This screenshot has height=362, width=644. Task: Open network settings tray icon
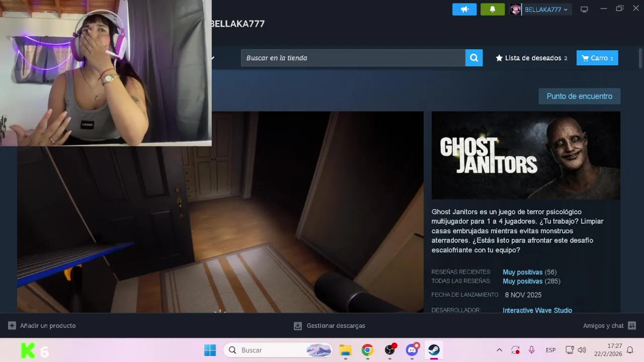point(570,350)
